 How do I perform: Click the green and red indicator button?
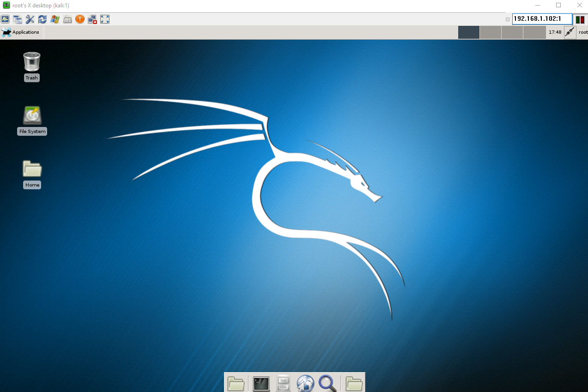580,19
